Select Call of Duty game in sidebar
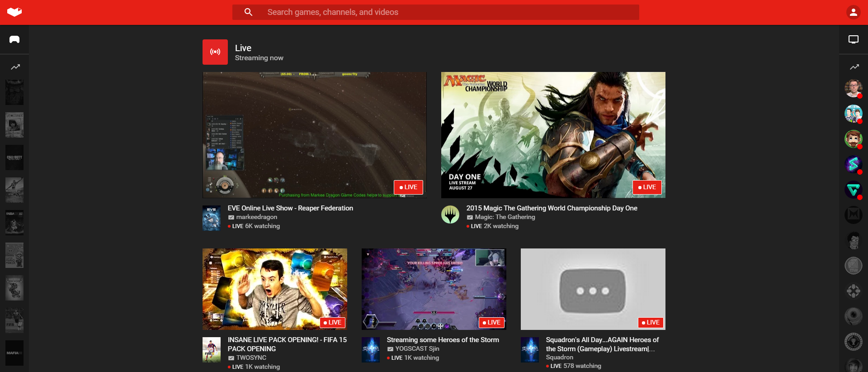 point(14,157)
